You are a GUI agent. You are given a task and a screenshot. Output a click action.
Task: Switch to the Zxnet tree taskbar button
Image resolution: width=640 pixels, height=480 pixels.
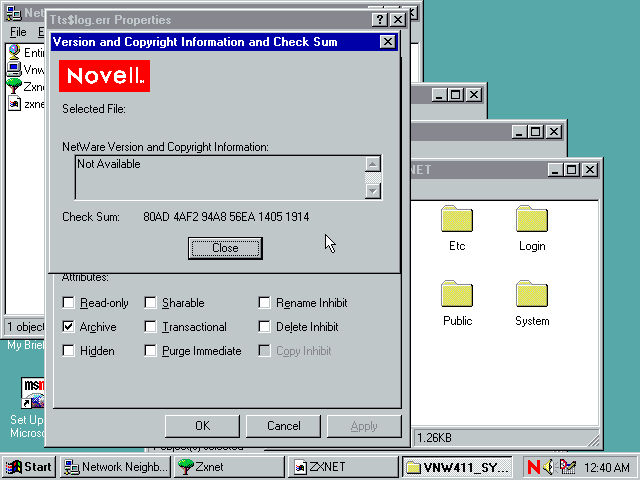[229, 467]
